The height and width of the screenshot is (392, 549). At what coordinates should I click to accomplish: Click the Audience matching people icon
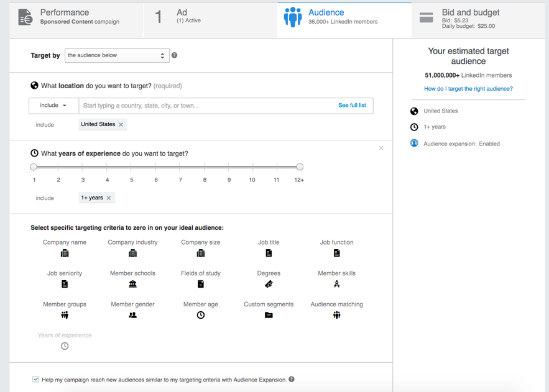pos(336,315)
